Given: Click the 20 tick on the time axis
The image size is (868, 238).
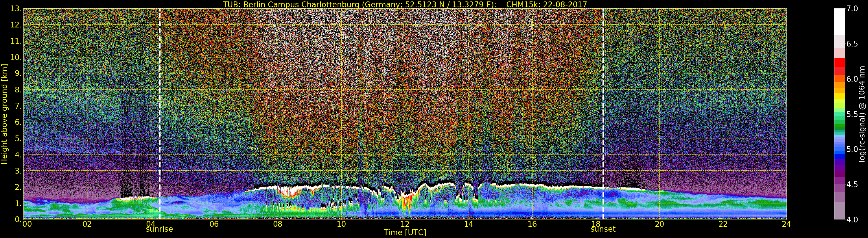Looking at the screenshot, I should click(x=659, y=224).
